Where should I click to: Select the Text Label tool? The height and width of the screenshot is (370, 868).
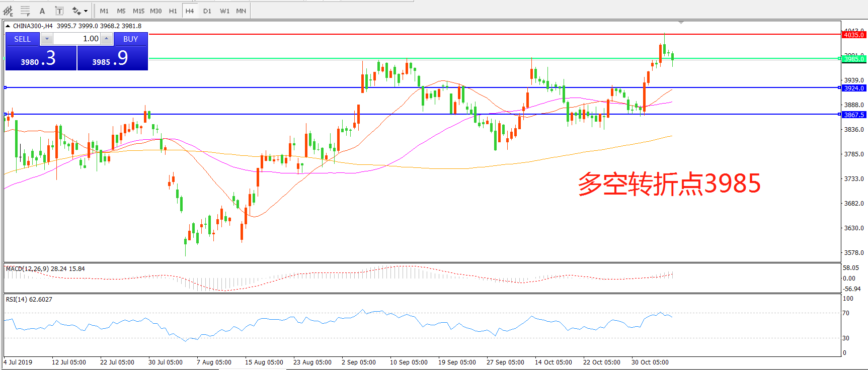coord(59,11)
